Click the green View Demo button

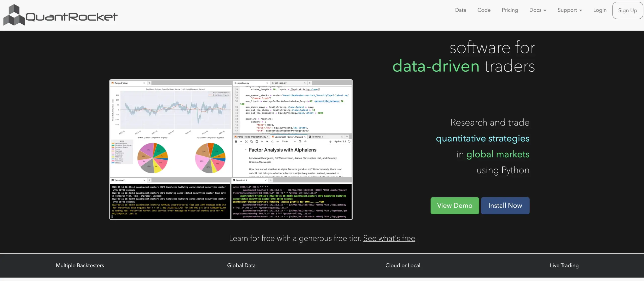(455, 206)
